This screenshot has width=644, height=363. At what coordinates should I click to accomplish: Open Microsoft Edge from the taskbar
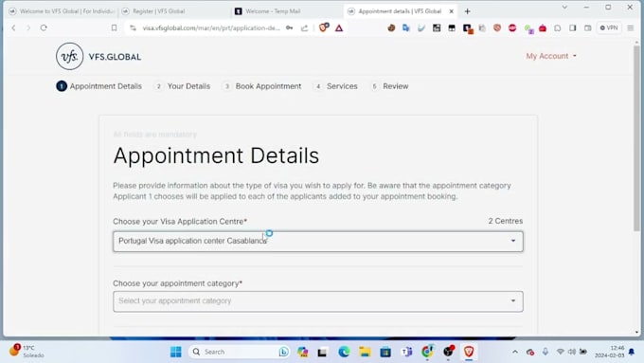[x=344, y=352]
